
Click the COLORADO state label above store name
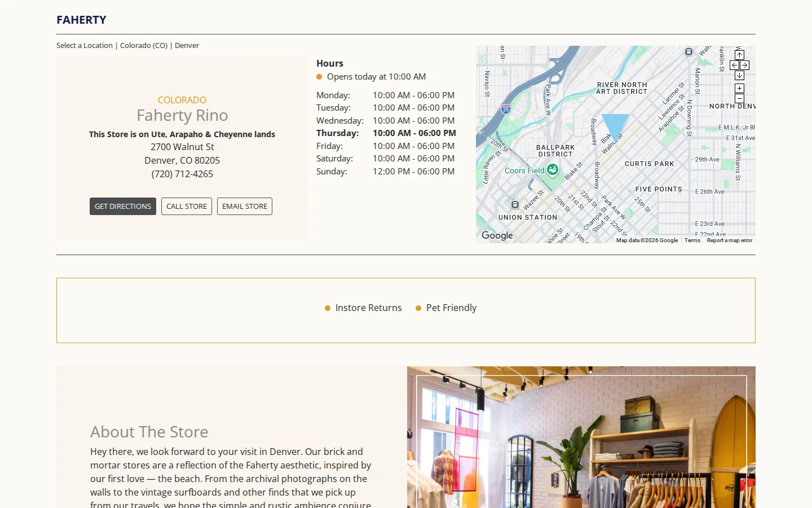point(182,100)
